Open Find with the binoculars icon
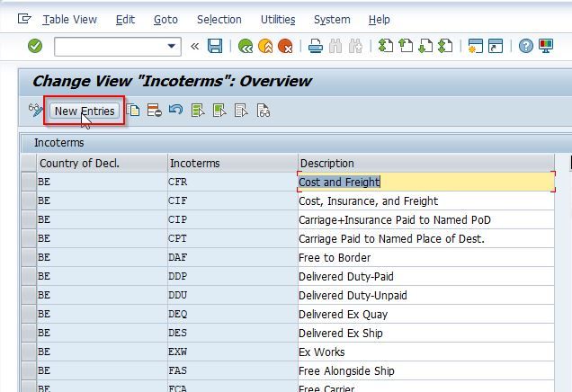 click(x=335, y=46)
